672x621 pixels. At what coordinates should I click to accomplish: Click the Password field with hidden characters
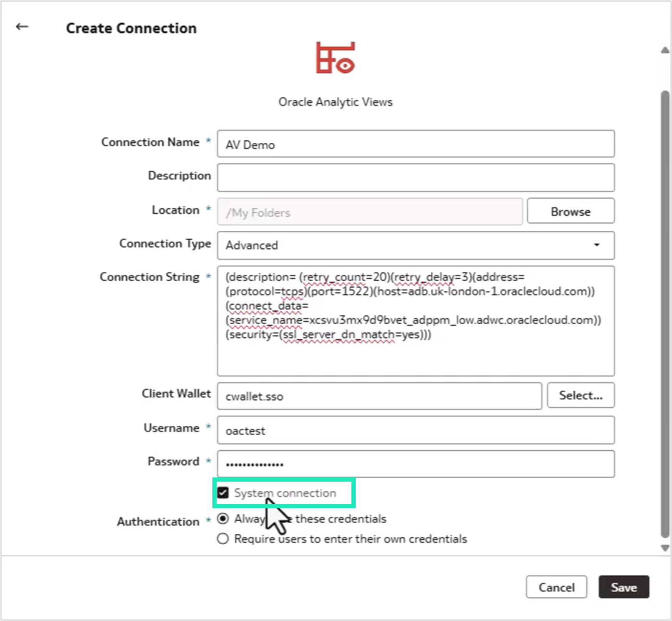[415, 463]
